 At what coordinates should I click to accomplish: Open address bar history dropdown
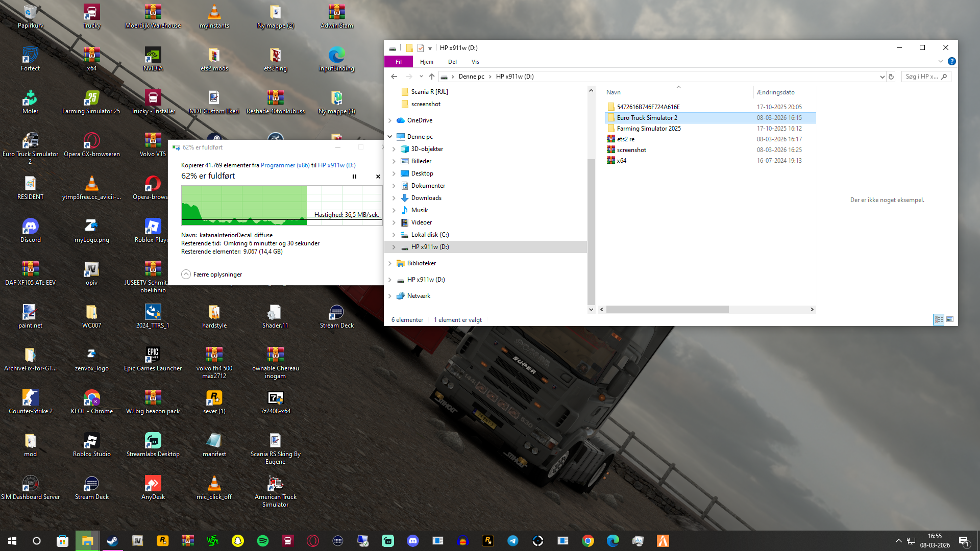pyautogui.click(x=882, y=77)
